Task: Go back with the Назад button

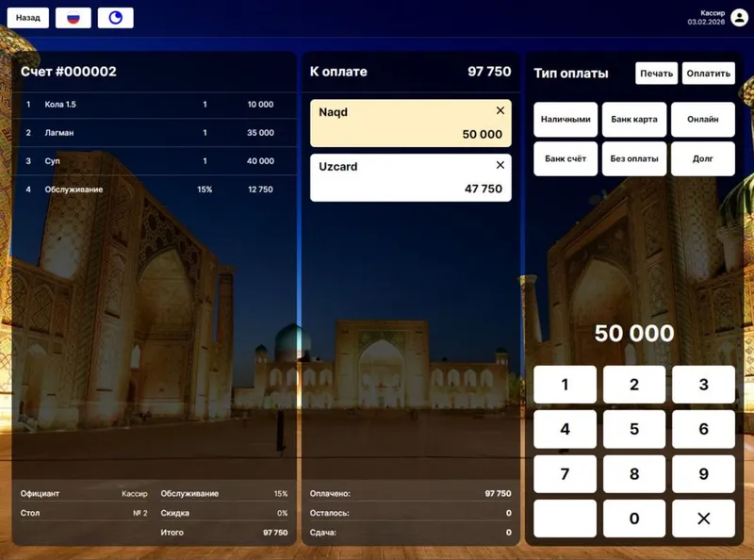Action: (x=28, y=18)
